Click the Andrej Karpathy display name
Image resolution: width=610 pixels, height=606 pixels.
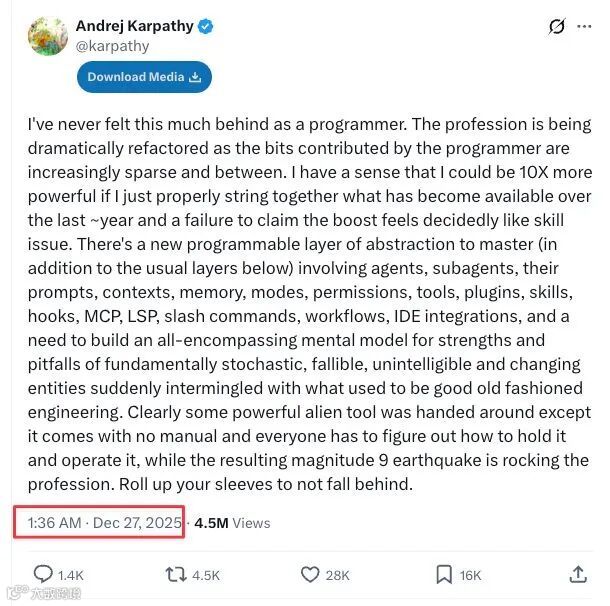(135, 26)
